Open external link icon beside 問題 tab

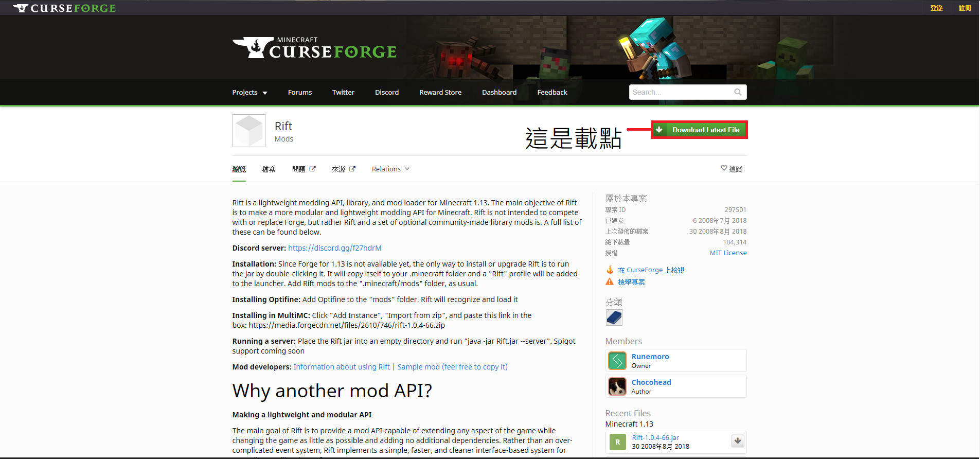312,169
